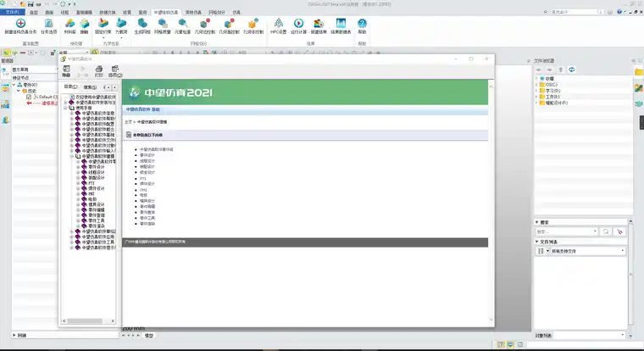The image size is (644, 351).
Task: Collapse the 使用手册 node in help tree
Action: [x=65, y=108]
